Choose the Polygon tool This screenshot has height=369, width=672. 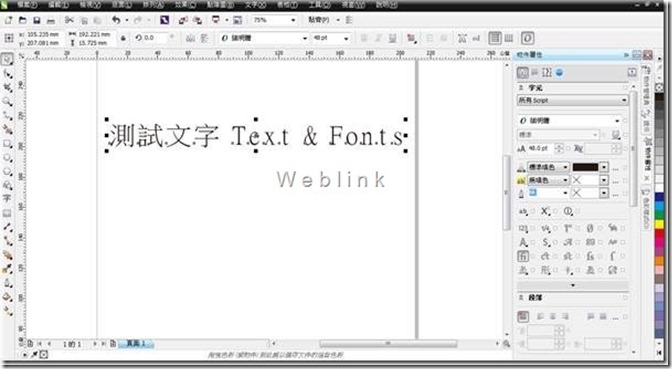point(7,171)
